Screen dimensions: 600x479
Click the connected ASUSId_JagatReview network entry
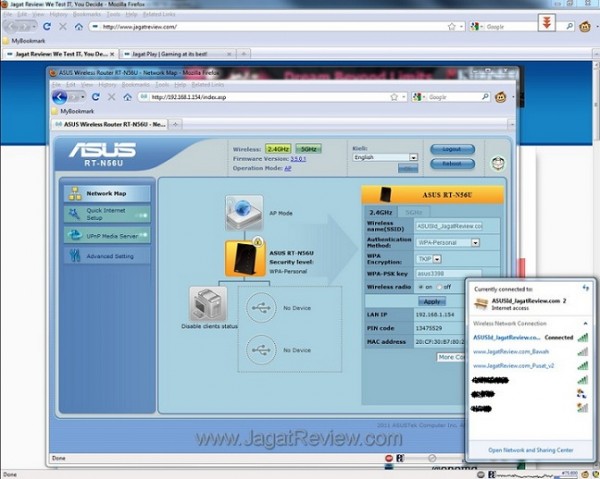[x=530, y=337]
